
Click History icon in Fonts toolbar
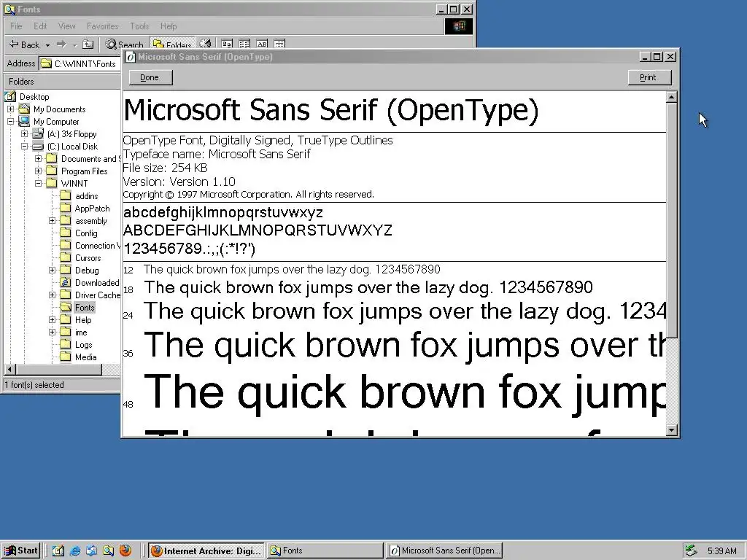205,44
